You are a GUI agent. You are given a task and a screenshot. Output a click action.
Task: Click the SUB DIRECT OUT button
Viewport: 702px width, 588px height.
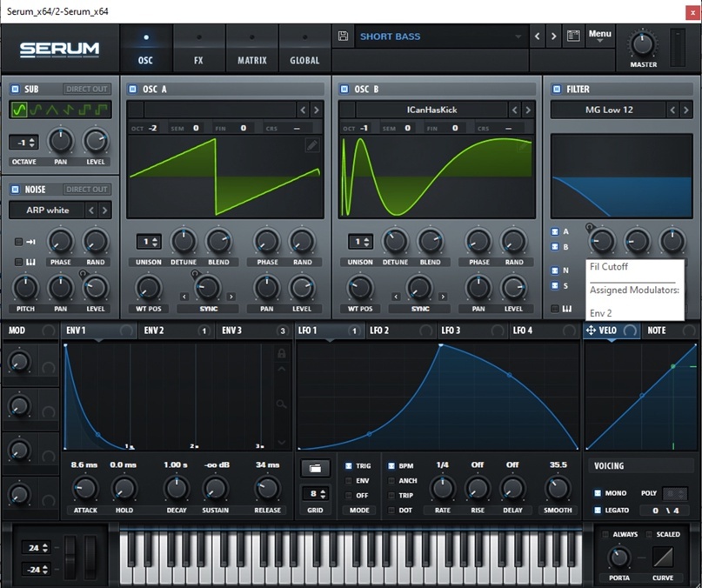pos(87,89)
